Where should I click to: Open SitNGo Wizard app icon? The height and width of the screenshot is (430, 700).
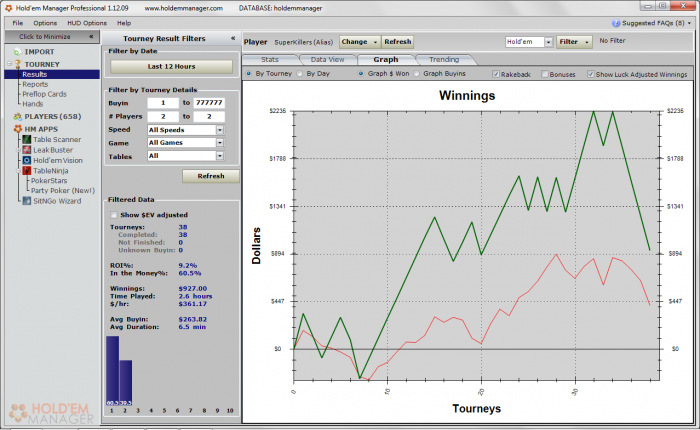[x=27, y=201]
